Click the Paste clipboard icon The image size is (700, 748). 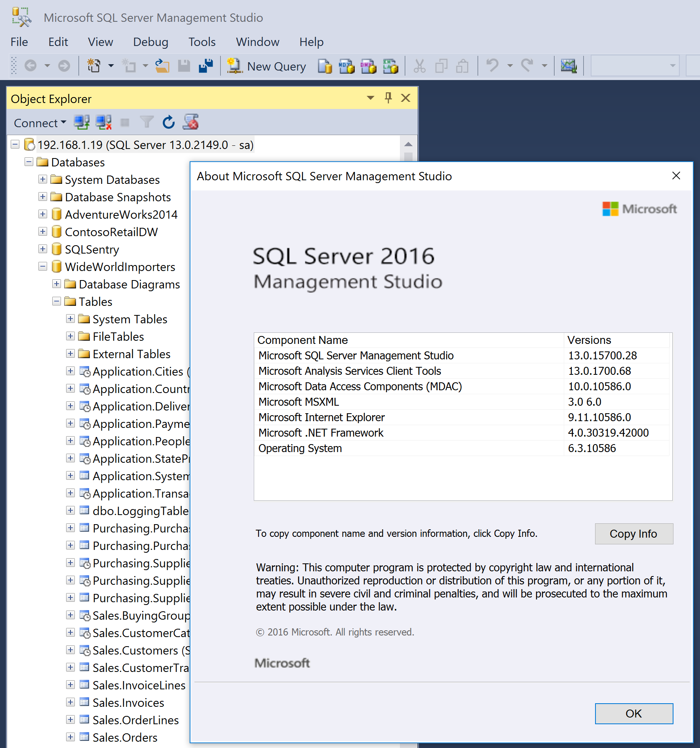[x=462, y=66]
